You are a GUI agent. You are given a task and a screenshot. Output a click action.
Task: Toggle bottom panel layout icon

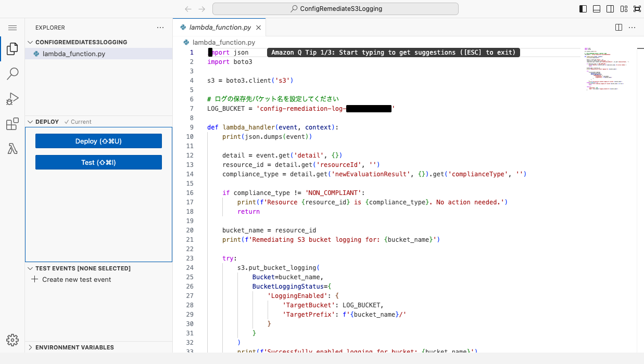[x=597, y=9]
